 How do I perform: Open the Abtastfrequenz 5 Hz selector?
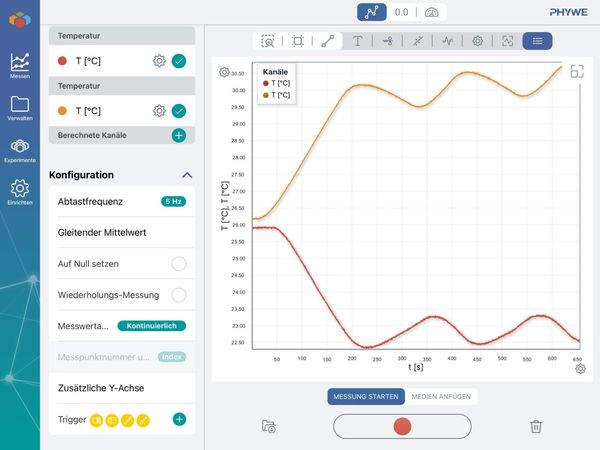click(174, 201)
